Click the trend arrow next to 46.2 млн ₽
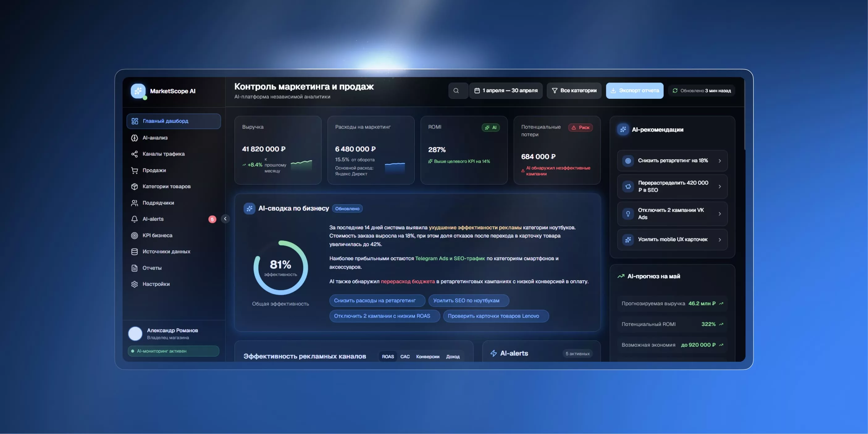 [721, 304]
